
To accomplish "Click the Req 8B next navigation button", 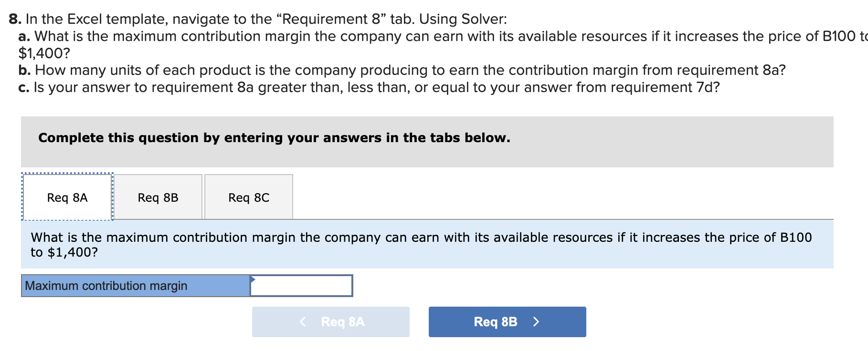I will pyautogui.click(x=507, y=322).
